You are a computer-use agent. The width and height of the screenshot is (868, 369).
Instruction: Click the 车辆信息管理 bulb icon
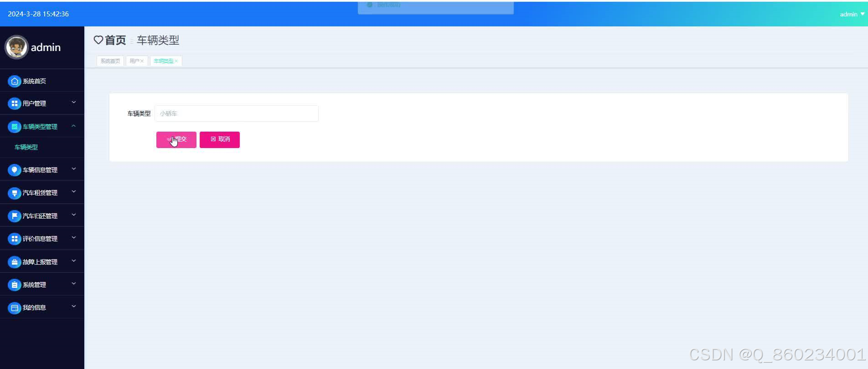(15, 170)
